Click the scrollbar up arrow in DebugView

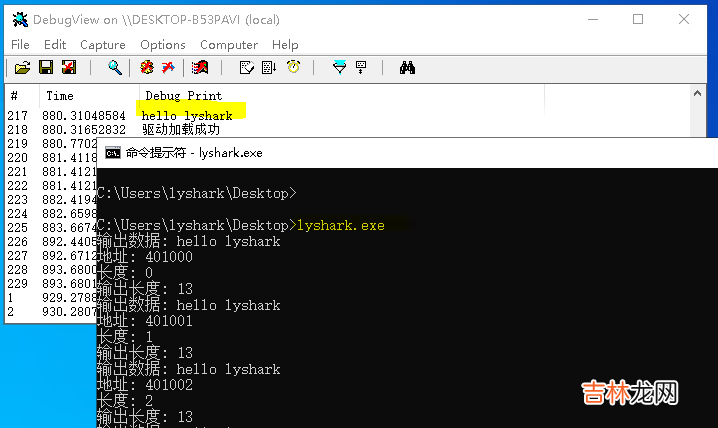708,95
